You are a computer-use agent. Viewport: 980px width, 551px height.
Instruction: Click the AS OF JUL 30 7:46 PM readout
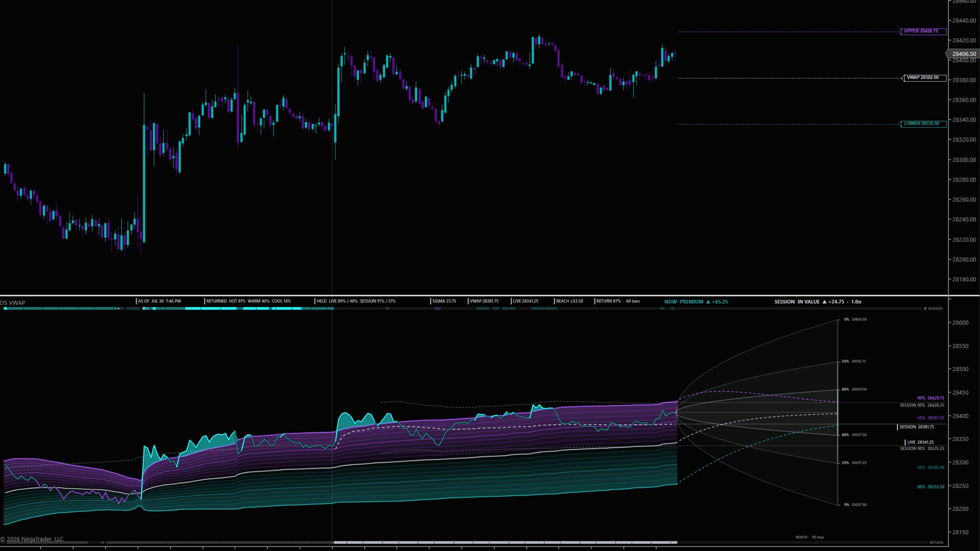point(159,301)
